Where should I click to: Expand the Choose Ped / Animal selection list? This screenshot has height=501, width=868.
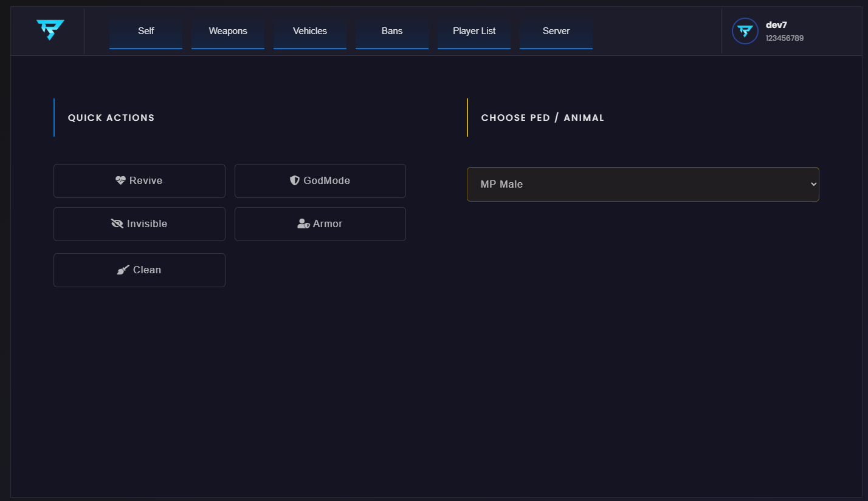642,183
